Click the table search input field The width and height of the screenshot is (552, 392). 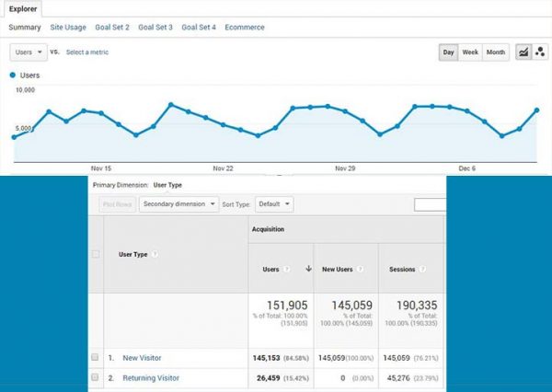tap(430, 204)
